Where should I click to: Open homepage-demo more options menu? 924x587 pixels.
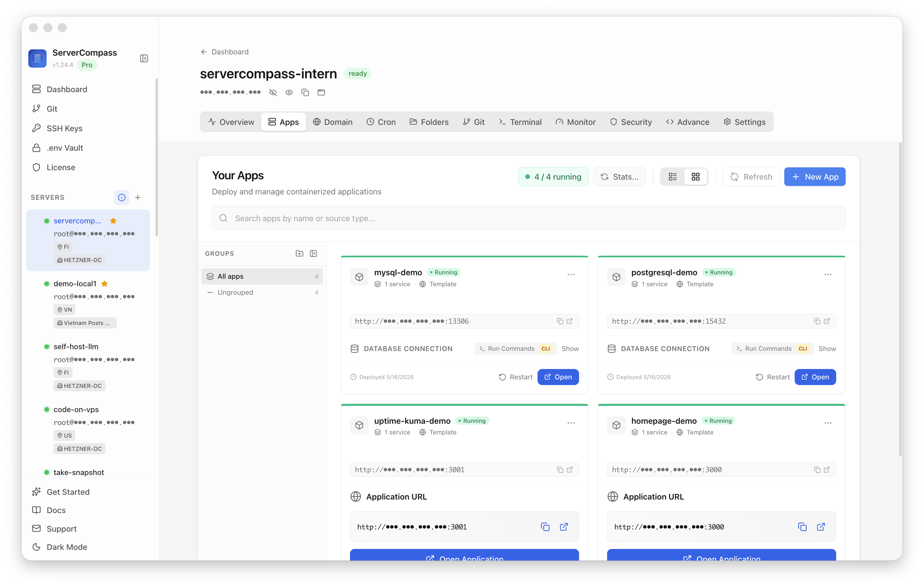click(x=828, y=423)
